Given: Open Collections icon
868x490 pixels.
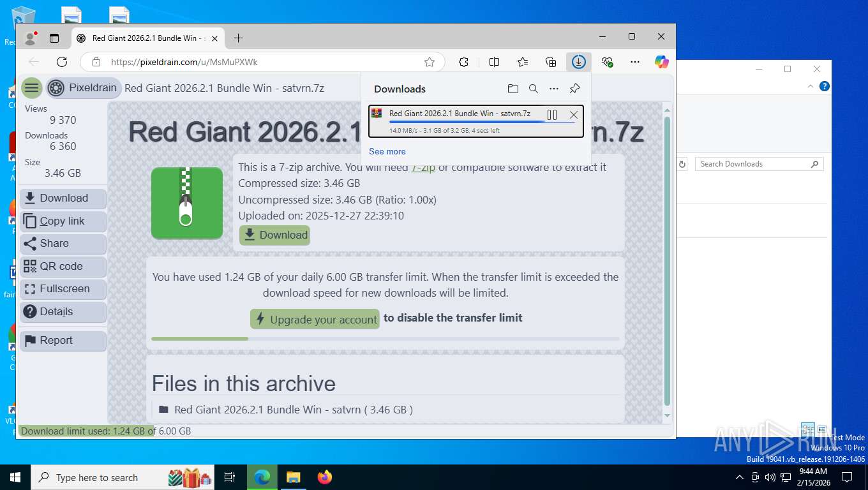Looking at the screenshot, I should click(x=551, y=62).
